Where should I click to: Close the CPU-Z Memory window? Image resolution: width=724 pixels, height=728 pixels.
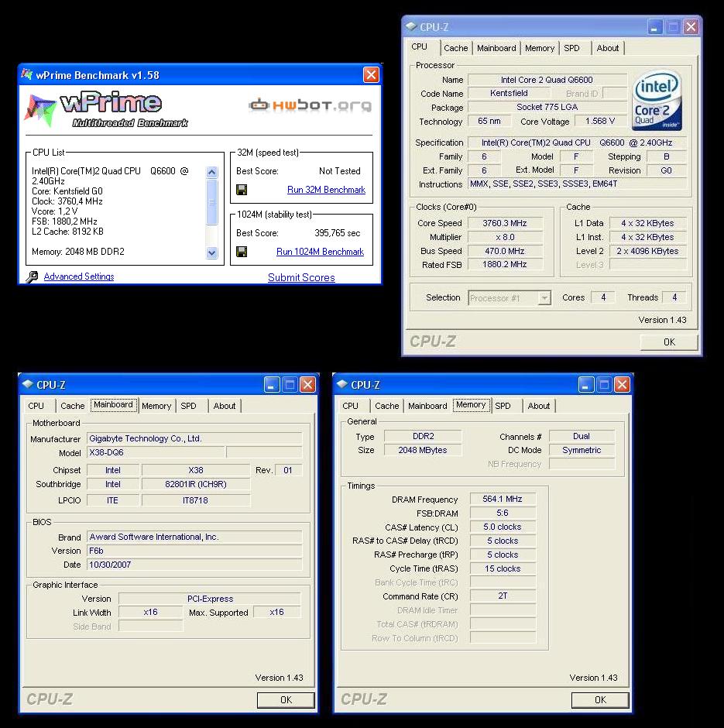click(622, 384)
